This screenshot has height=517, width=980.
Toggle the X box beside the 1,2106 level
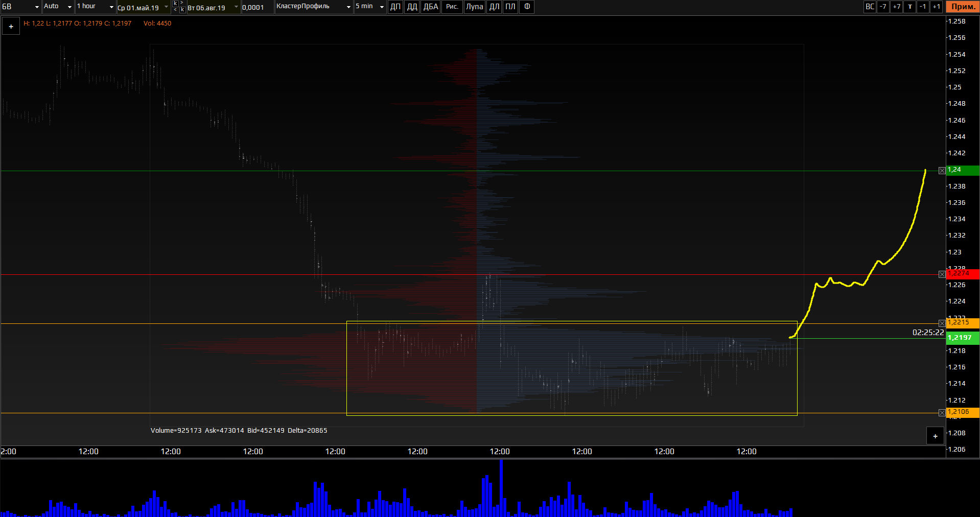942,413
